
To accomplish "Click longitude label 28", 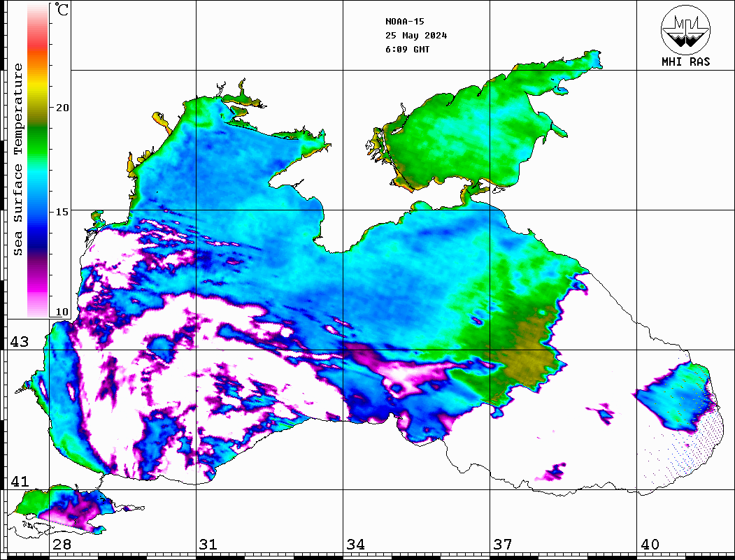I will pos(62,544).
